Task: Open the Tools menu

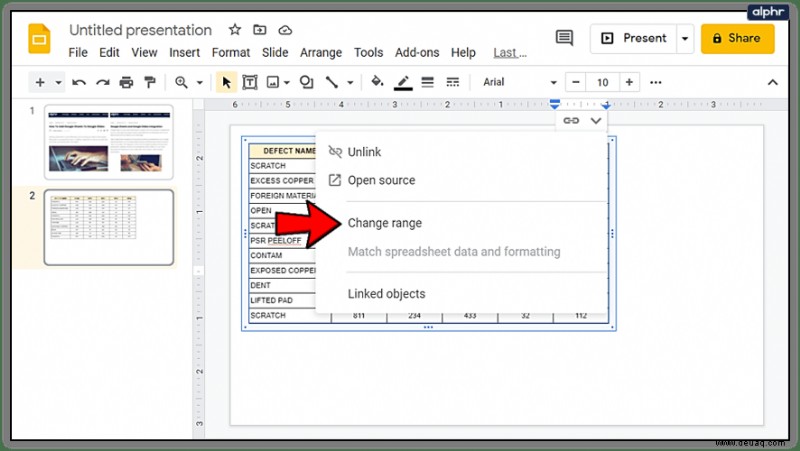Action: click(x=368, y=53)
